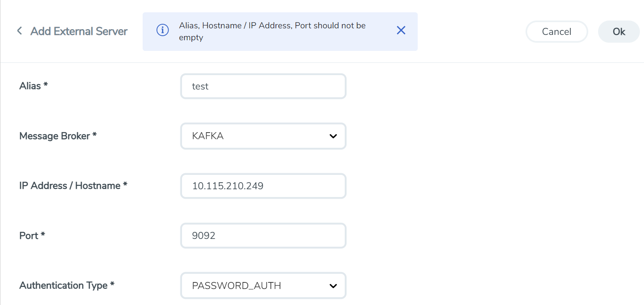
Task: Focus the Alias input containing test
Action: pyautogui.click(x=263, y=86)
